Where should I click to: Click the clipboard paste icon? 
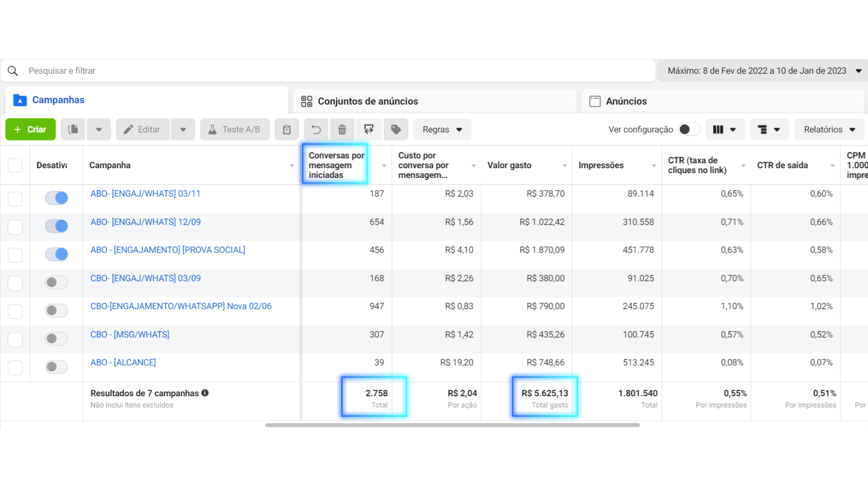[x=287, y=130]
